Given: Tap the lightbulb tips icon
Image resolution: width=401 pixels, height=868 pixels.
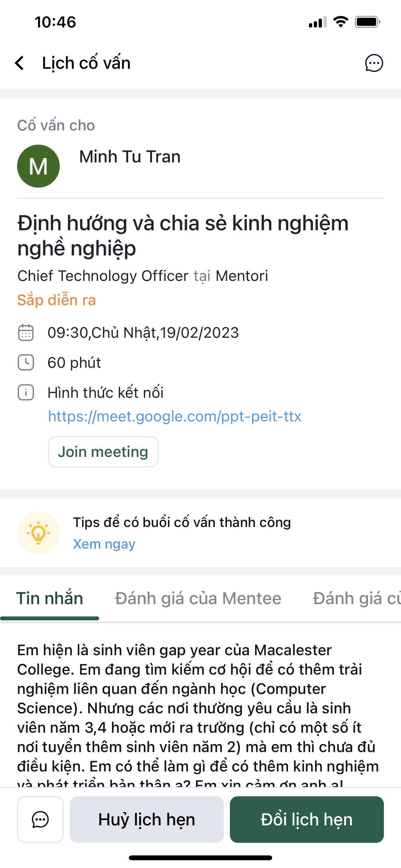Looking at the screenshot, I should (38, 533).
